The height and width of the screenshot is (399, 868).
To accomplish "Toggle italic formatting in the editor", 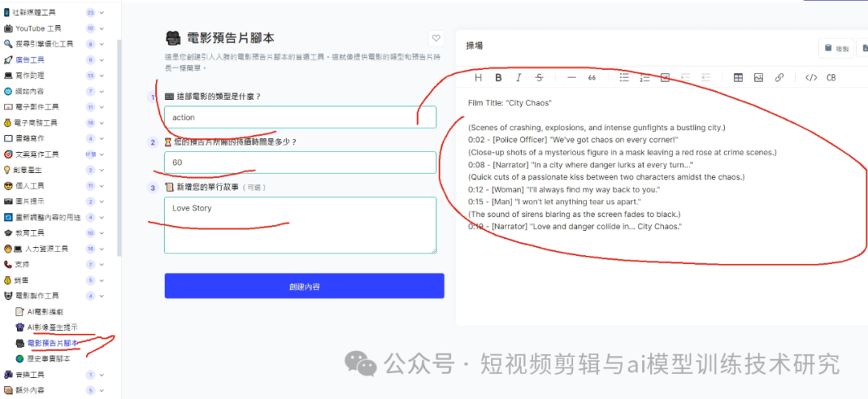I will pyautogui.click(x=518, y=77).
